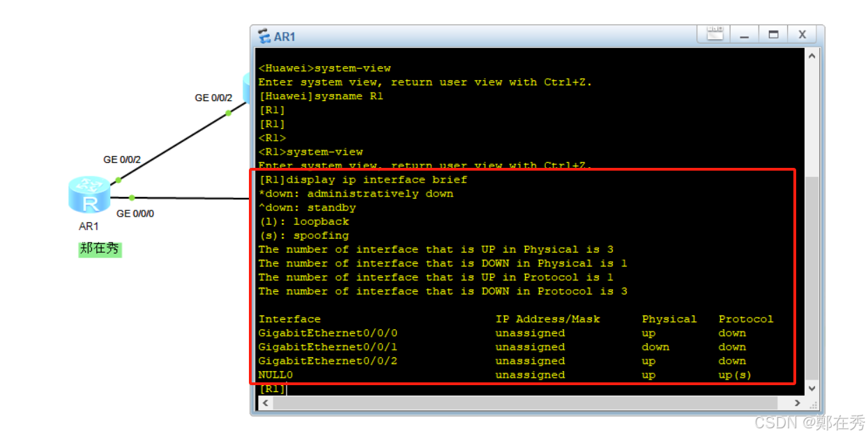
Task: Click the '[Huawei]sysname R1' line
Action: pos(321,96)
